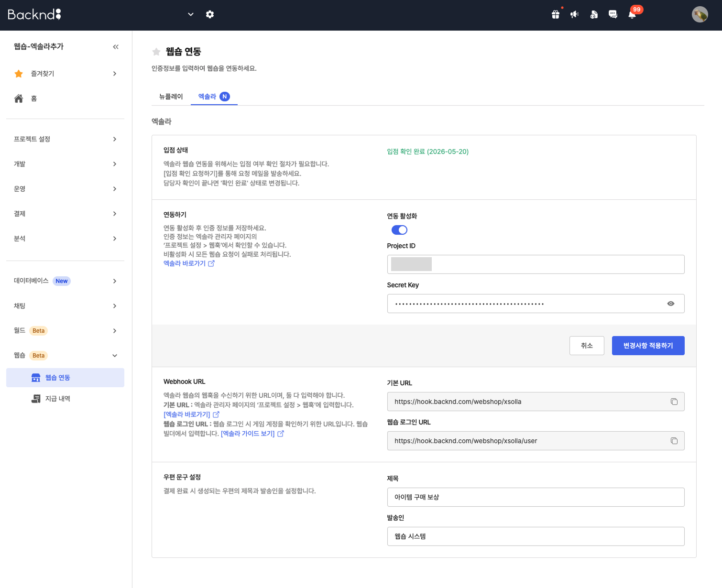Click the 제목 input field
722x588 pixels.
click(536, 497)
